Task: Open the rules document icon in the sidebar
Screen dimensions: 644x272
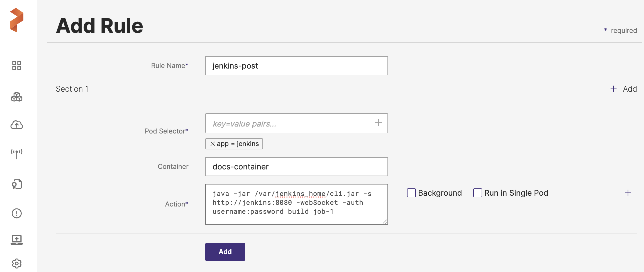Action: click(x=17, y=184)
